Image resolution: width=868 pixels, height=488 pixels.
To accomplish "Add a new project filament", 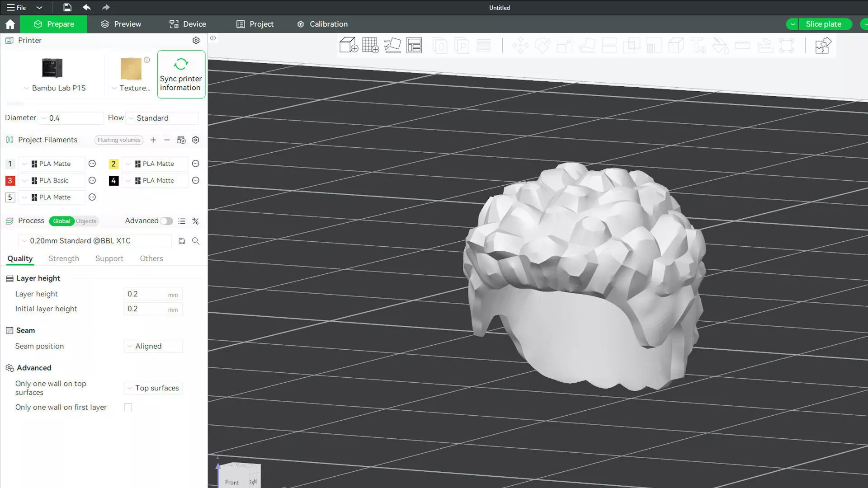I will tap(153, 140).
